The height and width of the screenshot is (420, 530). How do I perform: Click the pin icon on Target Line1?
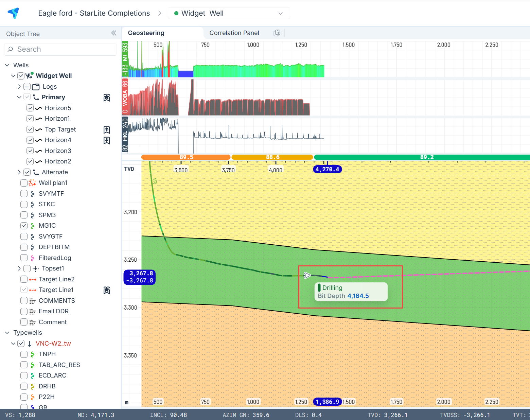point(107,290)
